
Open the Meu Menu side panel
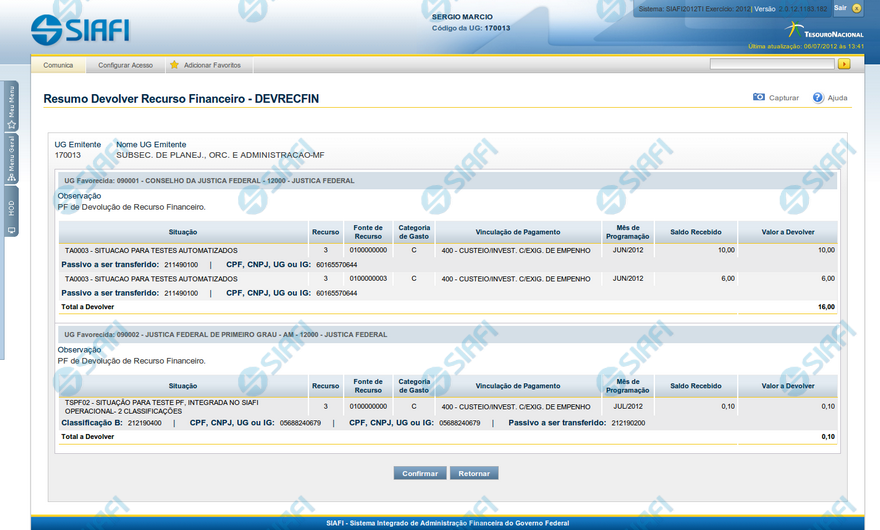pos(11,105)
